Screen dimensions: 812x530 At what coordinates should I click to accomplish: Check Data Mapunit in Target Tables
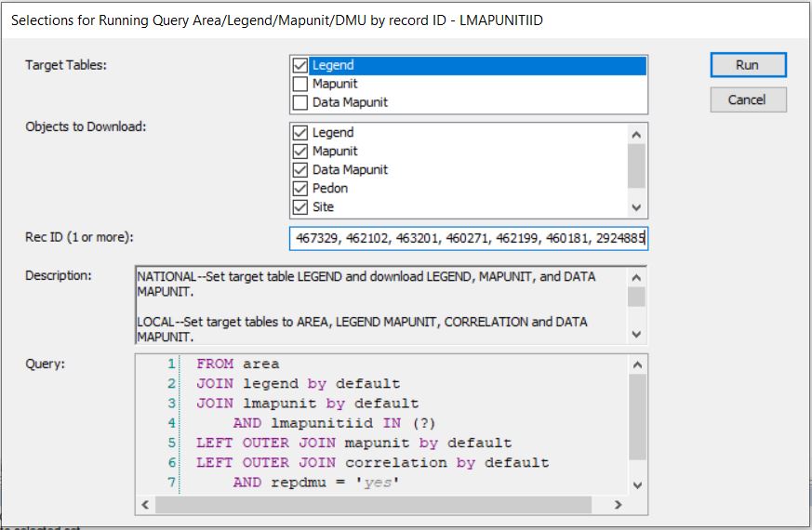(300, 102)
